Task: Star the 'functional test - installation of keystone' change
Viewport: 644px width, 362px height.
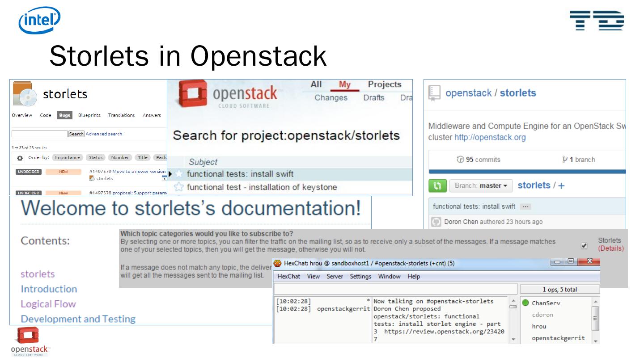Action: [179, 187]
